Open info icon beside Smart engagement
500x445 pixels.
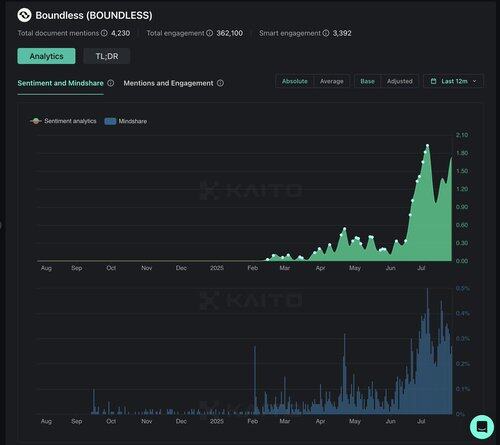[x=326, y=33]
